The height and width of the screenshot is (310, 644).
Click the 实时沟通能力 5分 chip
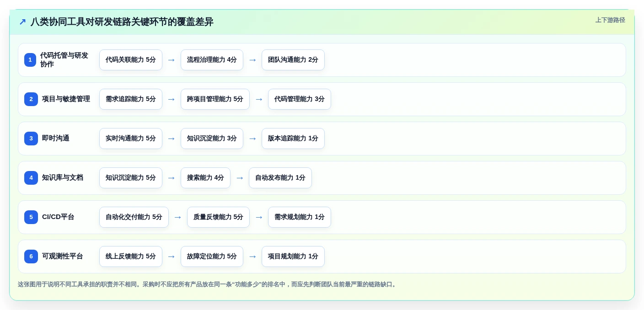(x=131, y=139)
